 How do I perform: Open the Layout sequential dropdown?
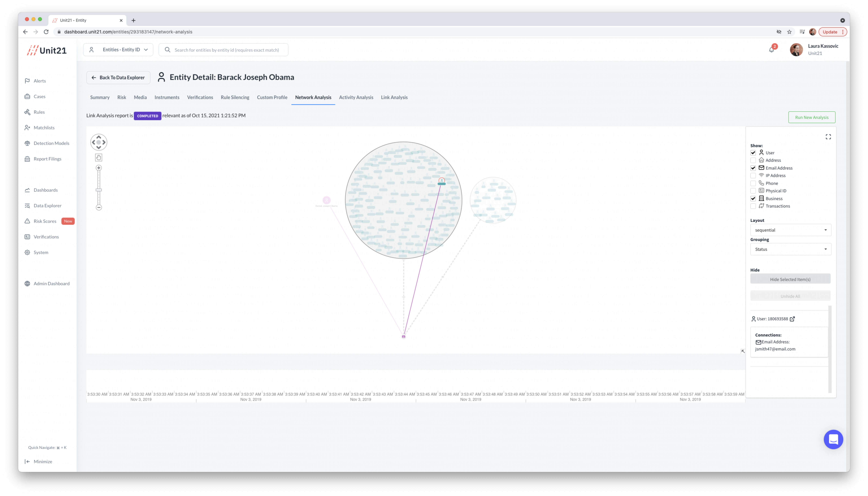[x=790, y=230]
